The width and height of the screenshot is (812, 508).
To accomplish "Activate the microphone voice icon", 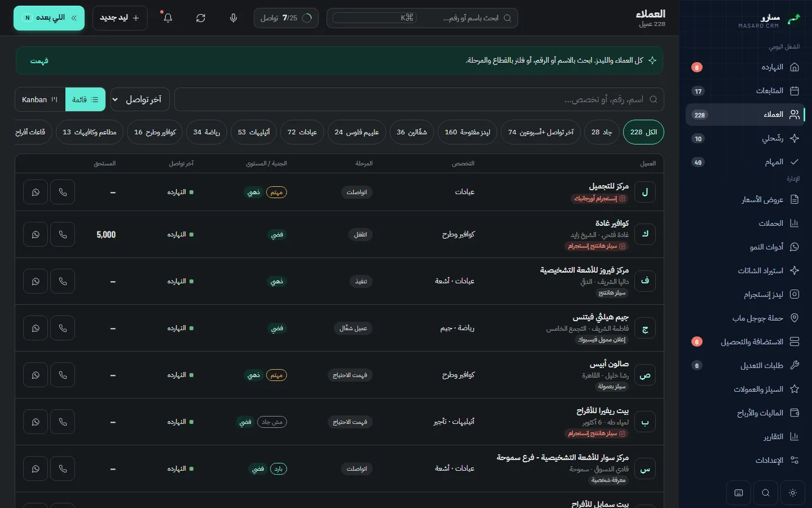I will pos(233,18).
